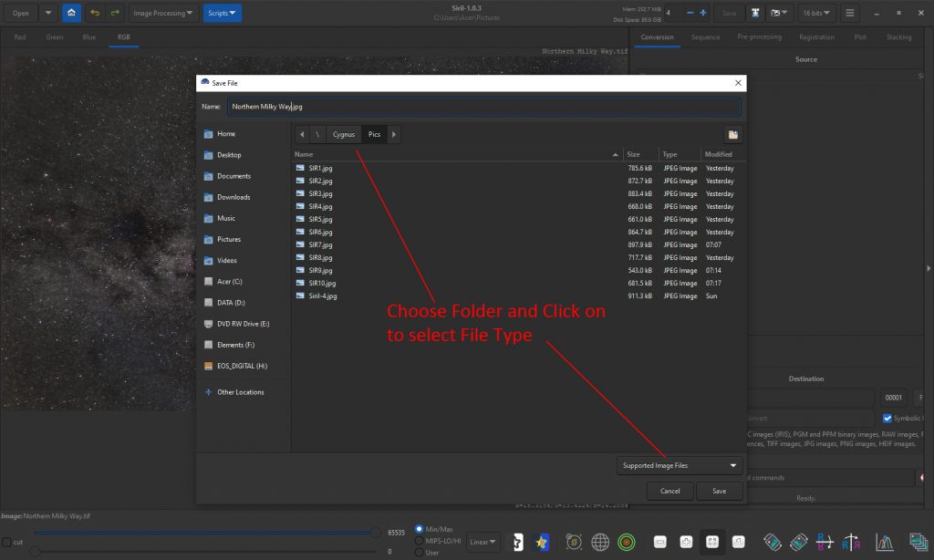Sort files by Name column header
The width and height of the screenshot is (934, 560).
pyautogui.click(x=456, y=154)
